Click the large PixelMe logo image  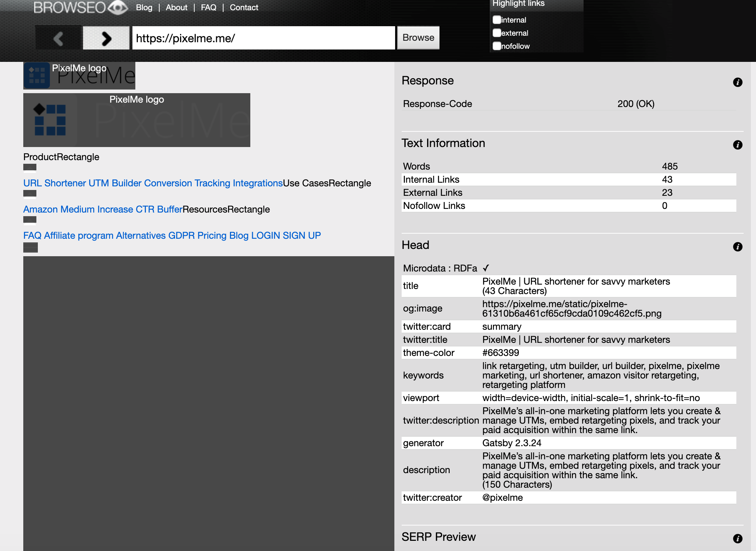[x=137, y=120]
